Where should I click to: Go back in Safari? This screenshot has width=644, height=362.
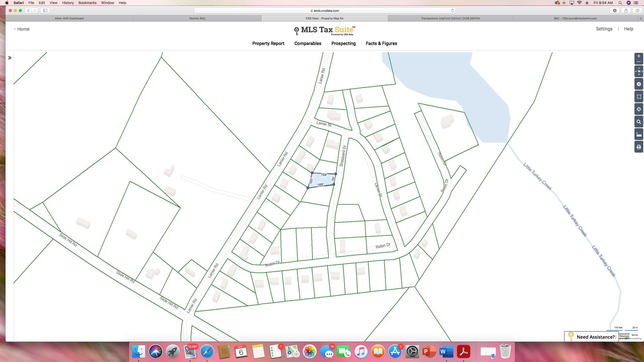pos(28,11)
